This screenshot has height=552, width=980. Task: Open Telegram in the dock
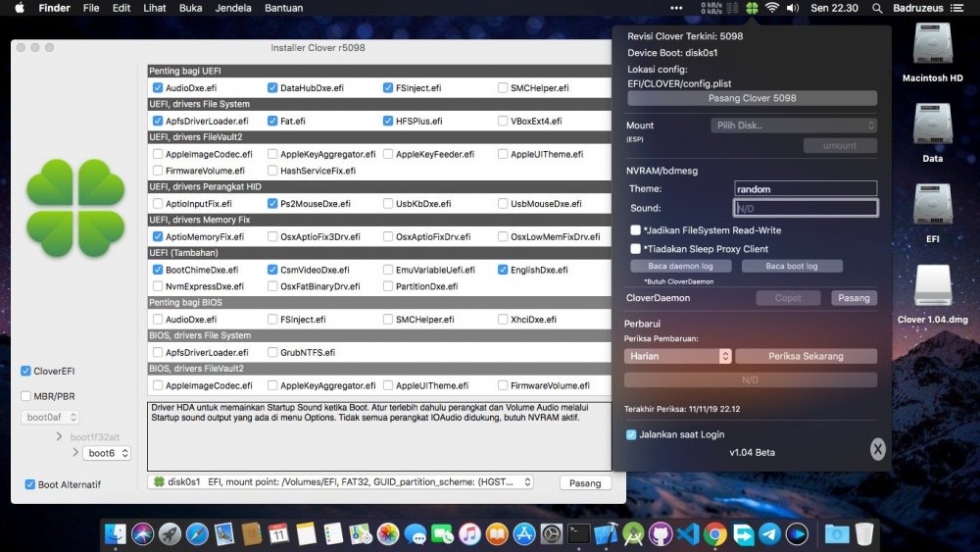click(x=769, y=534)
